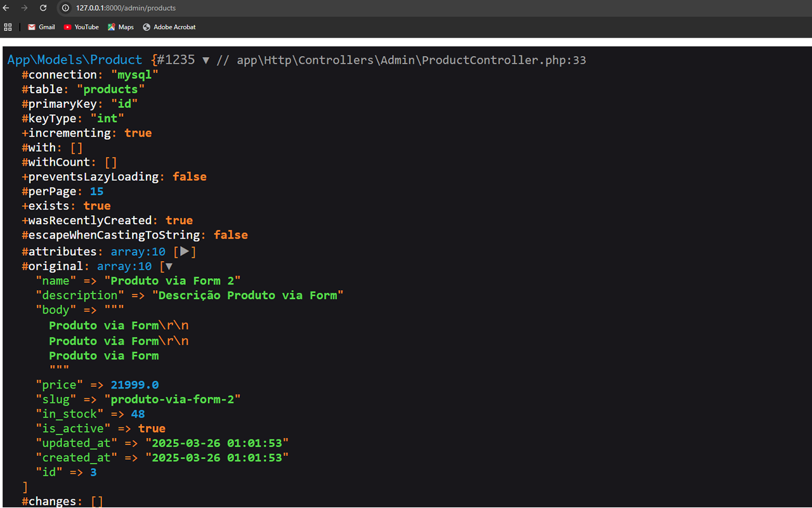The width and height of the screenshot is (812, 508).
Task: Reload the admin products page
Action: (43, 8)
